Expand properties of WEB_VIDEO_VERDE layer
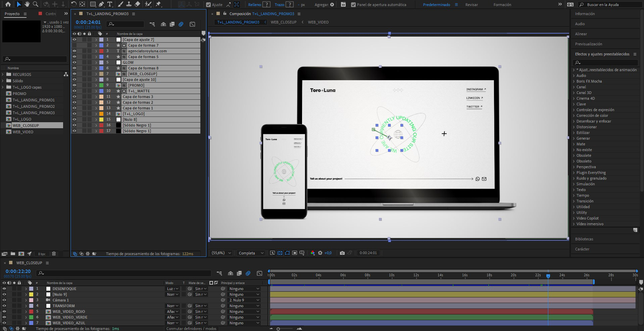Image resolution: width=644 pixels, height=331 pixels. pos(26,317)
